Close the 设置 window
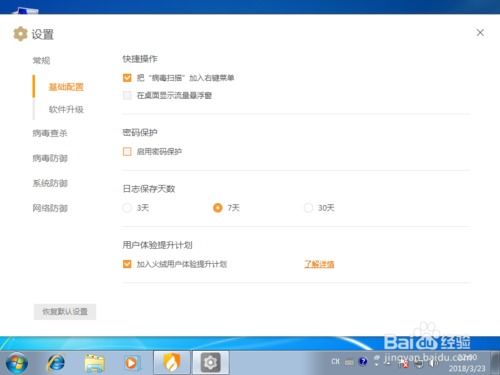500x375 pixels. click(x=480, y=33)
